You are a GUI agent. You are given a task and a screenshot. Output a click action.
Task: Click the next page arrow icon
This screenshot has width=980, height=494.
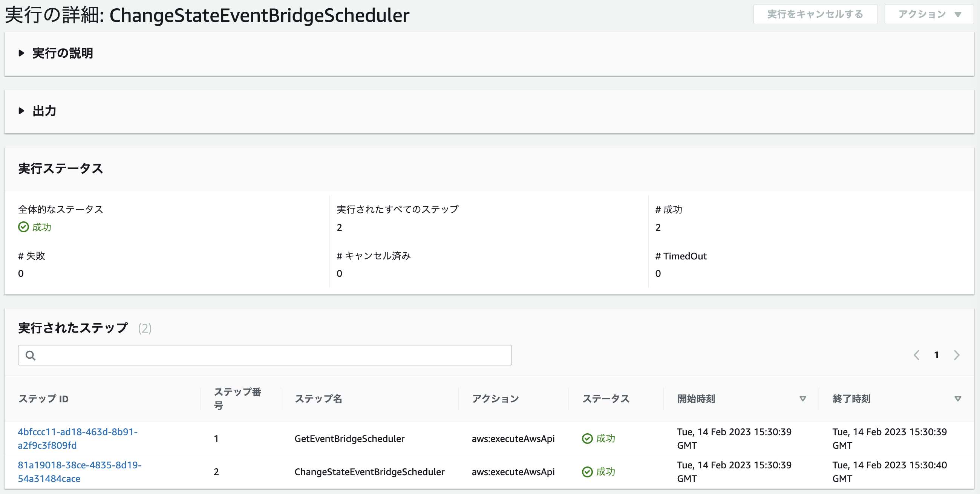pos(956,355)
